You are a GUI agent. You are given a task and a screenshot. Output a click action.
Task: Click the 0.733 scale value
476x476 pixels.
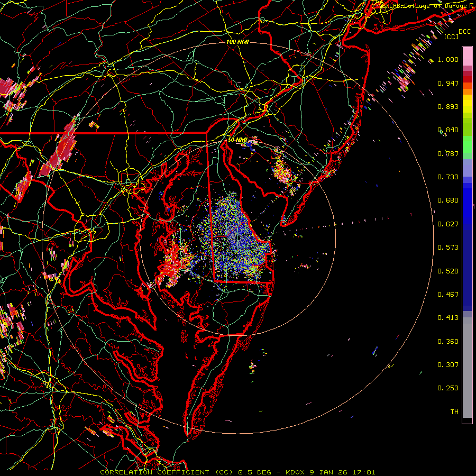pos(448,177)
